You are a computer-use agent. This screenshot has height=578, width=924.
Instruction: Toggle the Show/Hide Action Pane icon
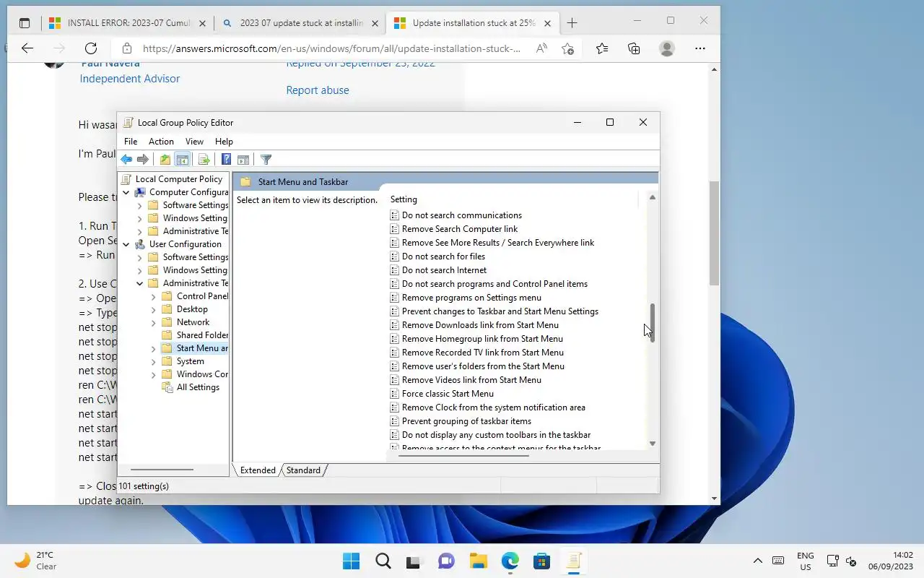243,160
